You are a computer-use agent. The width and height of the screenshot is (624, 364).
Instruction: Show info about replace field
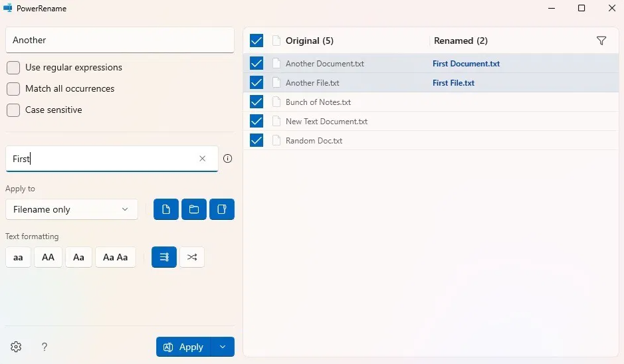[x=228, y=158]
